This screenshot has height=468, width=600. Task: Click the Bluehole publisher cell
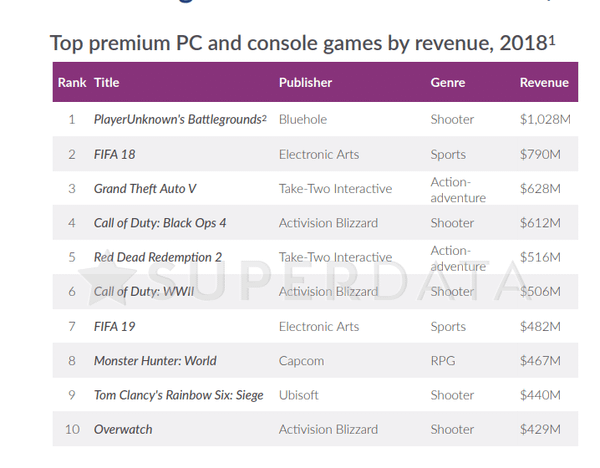303,119
